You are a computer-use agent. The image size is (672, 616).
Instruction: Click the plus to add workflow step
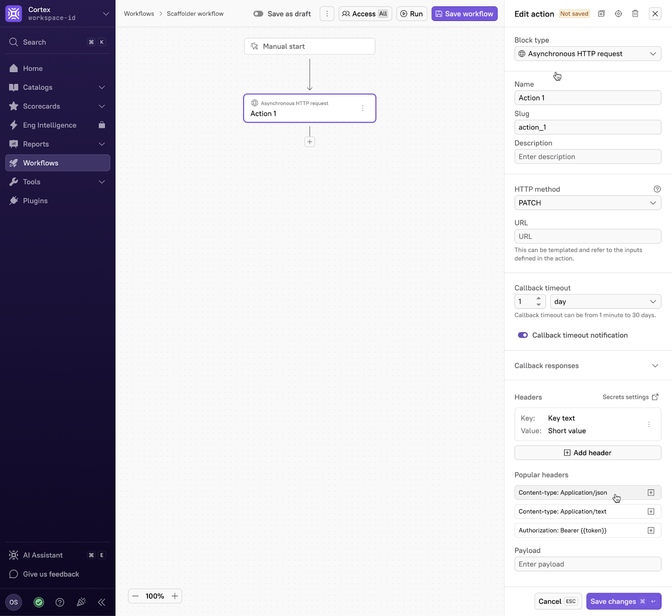(x=310, y=142)
